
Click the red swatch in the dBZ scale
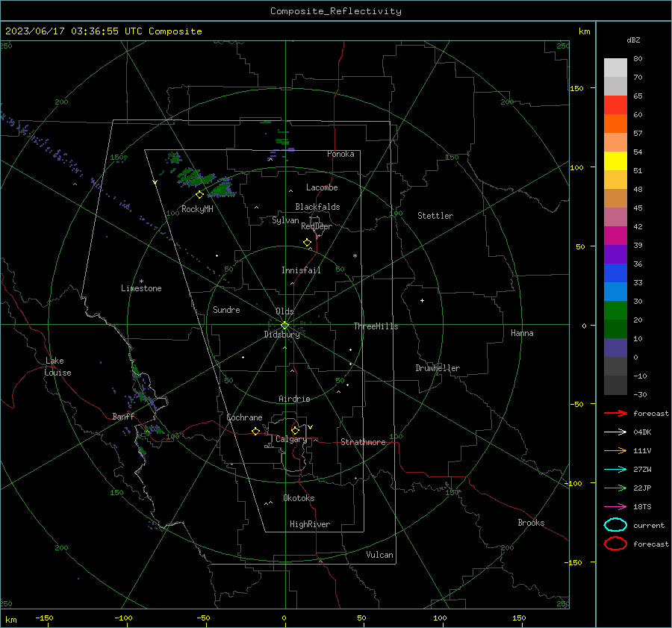click(x=615, y=105)
